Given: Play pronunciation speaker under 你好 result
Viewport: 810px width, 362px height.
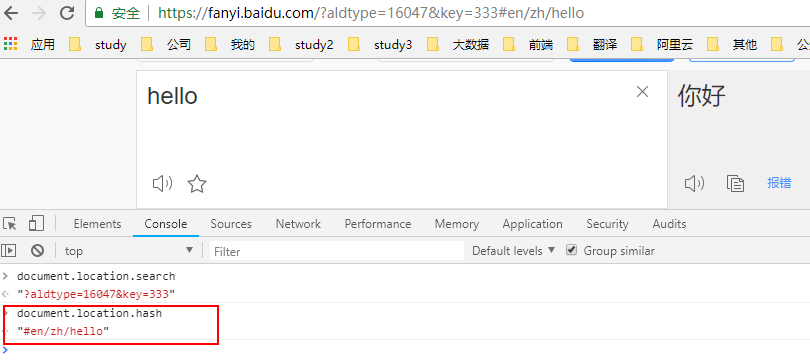Looking at the screenshot, I should click(694, 183).
